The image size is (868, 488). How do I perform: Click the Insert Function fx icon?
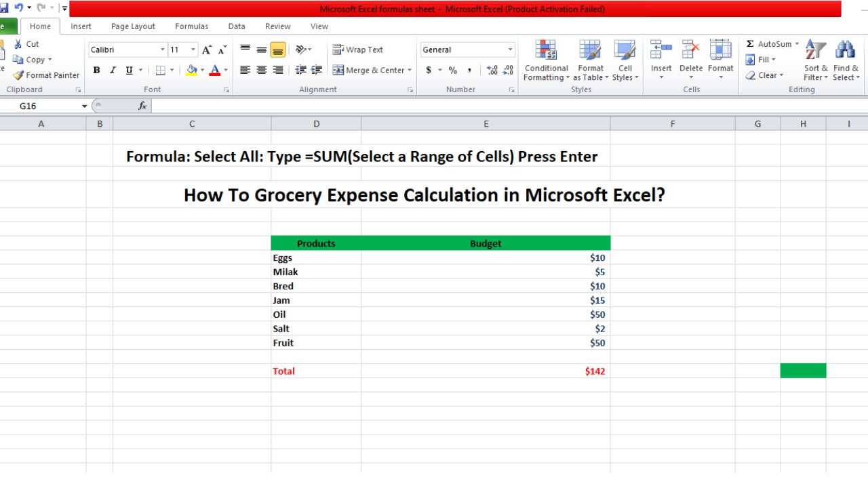(142, 106)
